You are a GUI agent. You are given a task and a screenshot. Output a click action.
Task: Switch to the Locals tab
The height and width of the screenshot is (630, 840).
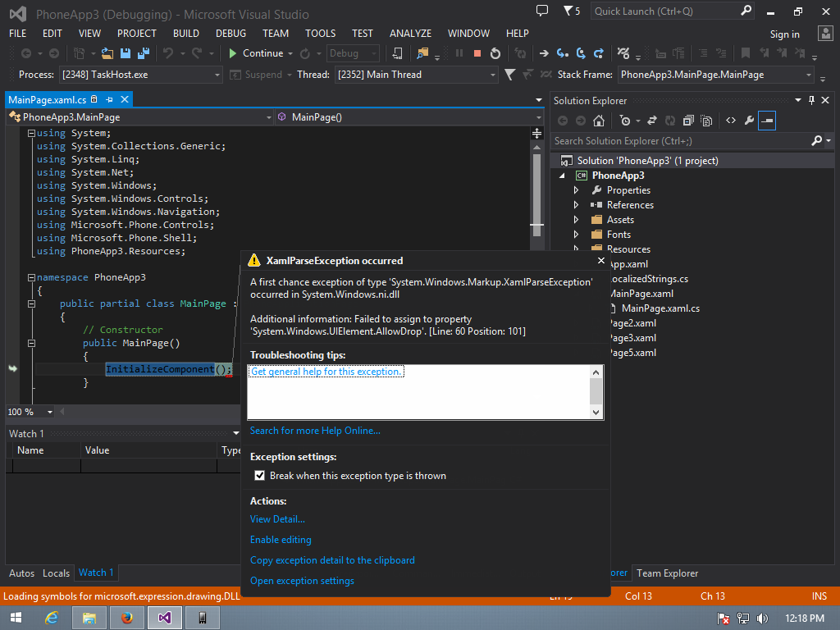pos(57,573)
